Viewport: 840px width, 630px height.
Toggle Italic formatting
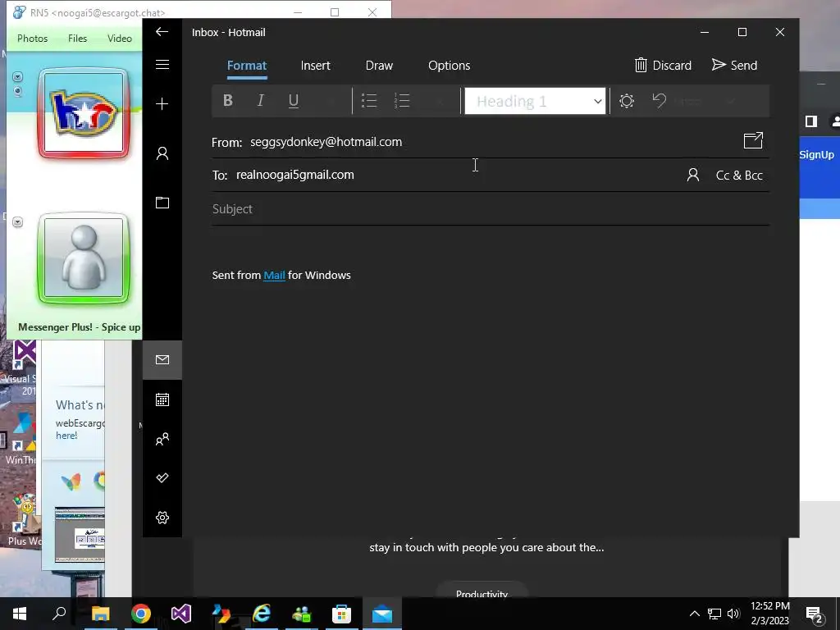point(260,101)
